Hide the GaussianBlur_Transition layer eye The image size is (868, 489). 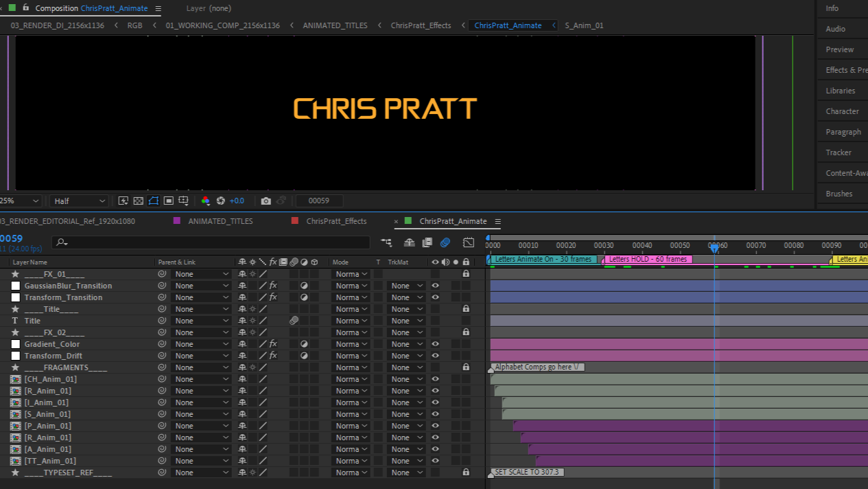[x=435, y=286]
